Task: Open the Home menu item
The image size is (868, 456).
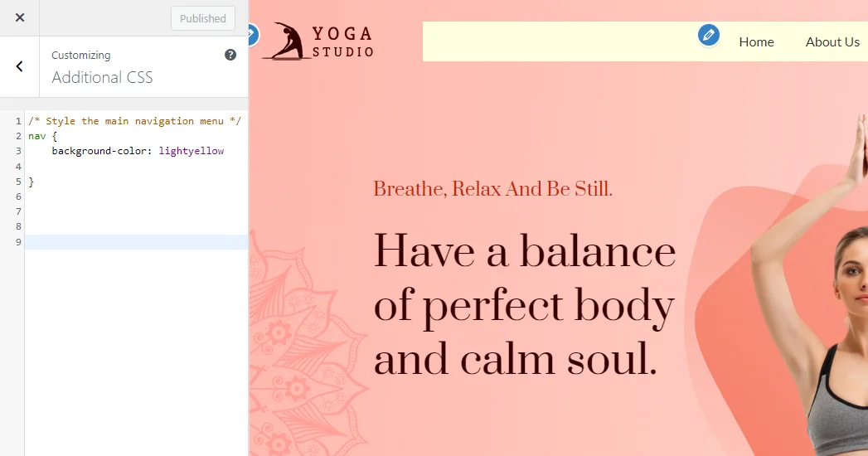Action: [756, 41]
